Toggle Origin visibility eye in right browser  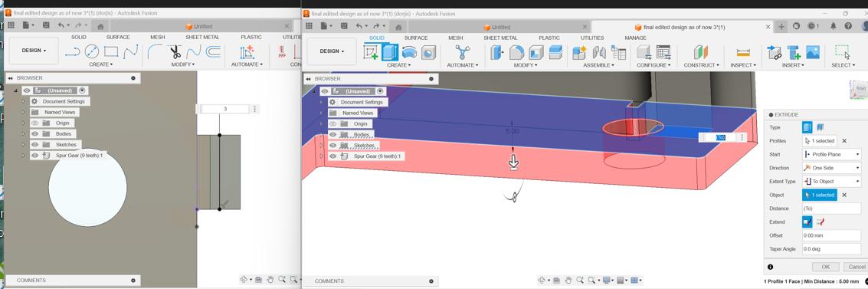click(x=332, y=124)
